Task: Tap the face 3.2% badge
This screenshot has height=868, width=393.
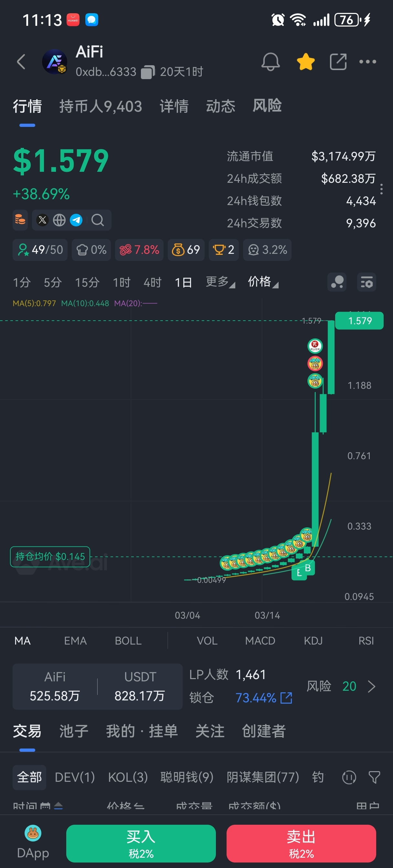Action: 267,250
